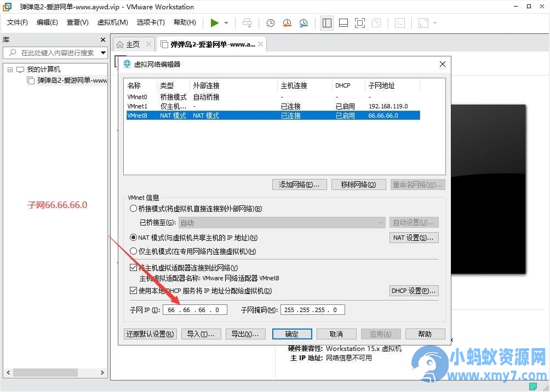
Task: Open snapshot manager with the wrench clock icon
Action: (303, 23)
